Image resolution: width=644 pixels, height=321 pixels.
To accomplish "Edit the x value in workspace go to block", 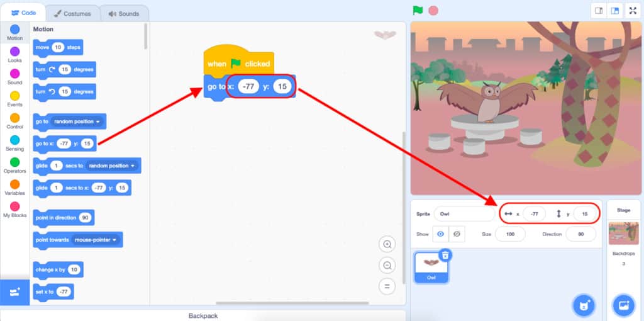I will (x=248, y=87).
